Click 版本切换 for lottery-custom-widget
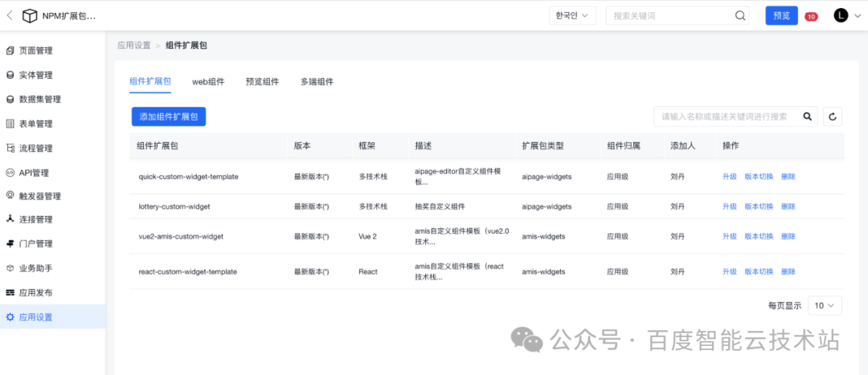The width and height of the screenshot is (868, 375). (x=759, y=206)
